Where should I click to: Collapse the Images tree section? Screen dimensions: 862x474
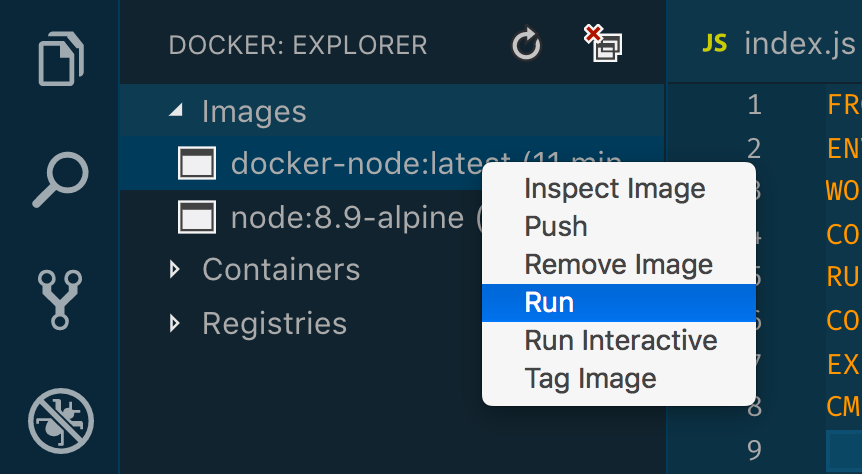[x=175, y=111]
